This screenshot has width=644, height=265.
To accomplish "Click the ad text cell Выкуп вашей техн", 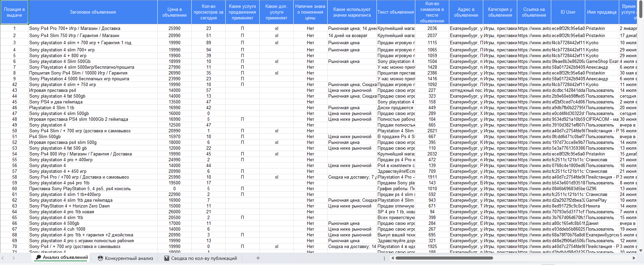I will click(396, 235).
